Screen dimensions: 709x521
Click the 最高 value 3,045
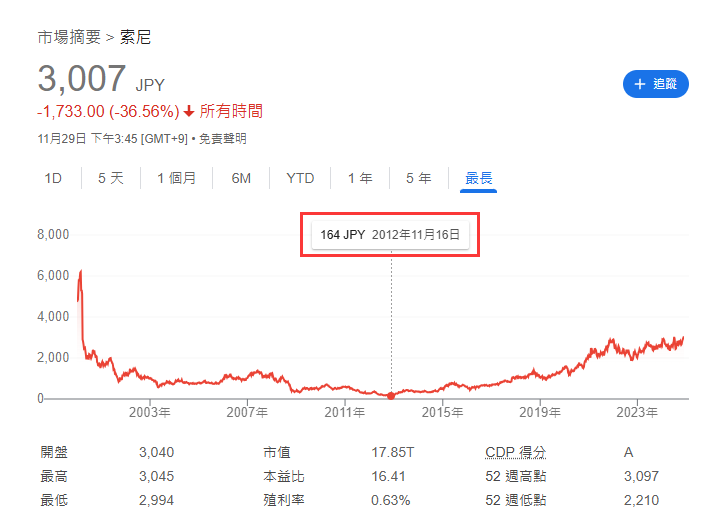[156, 476]
